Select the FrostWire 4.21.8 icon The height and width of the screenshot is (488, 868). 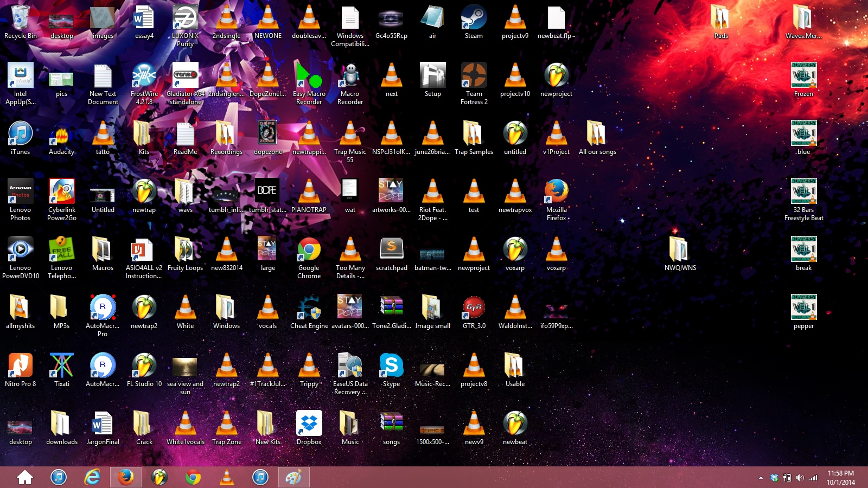(x=144, y=76)
